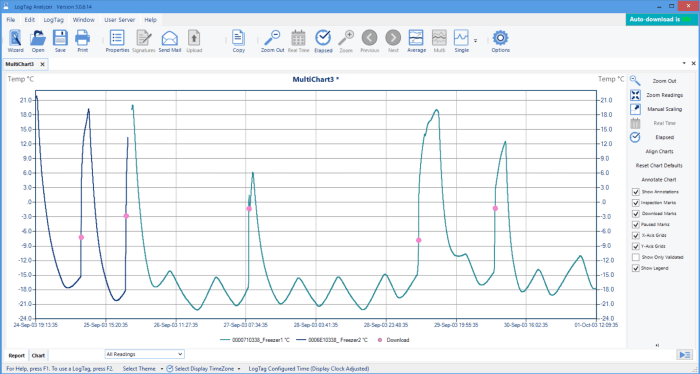The height and width of the screenshot is (374, 700).
Task: Click the Freezer2 legend entry
Action: coord(332,340)
